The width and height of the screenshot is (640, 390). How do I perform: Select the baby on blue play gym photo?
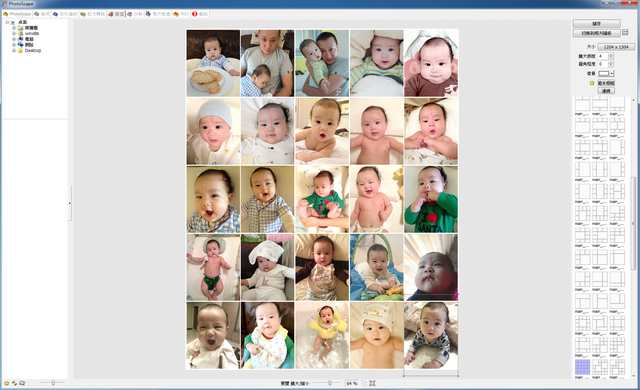376,267
